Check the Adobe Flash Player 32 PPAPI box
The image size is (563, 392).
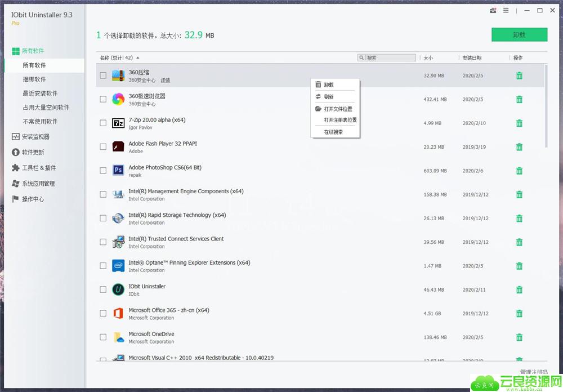click(x=103, y=146)
